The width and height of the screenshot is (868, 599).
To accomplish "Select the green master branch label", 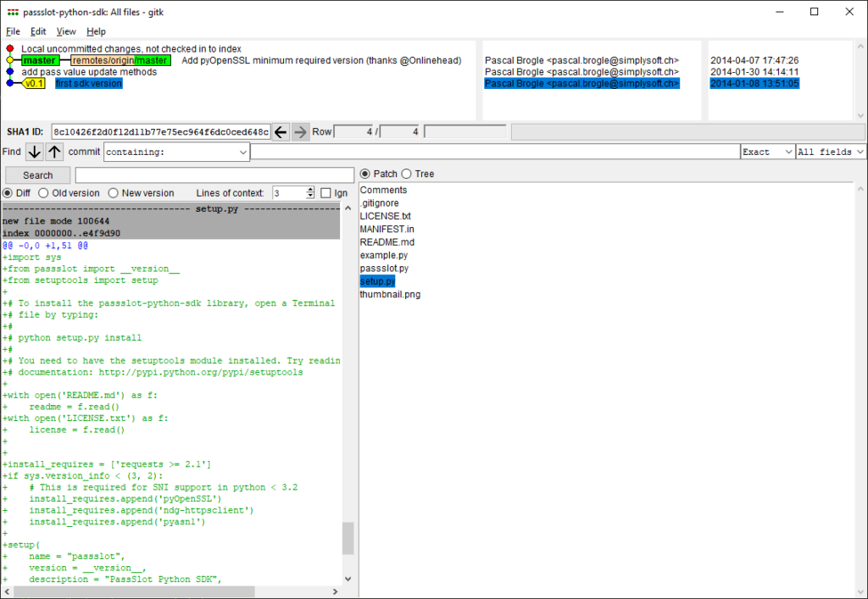I will (x=39, y=61).
